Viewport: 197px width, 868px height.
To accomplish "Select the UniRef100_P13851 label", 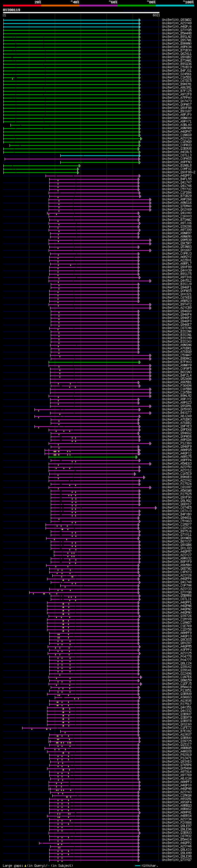I will point(177,690).
